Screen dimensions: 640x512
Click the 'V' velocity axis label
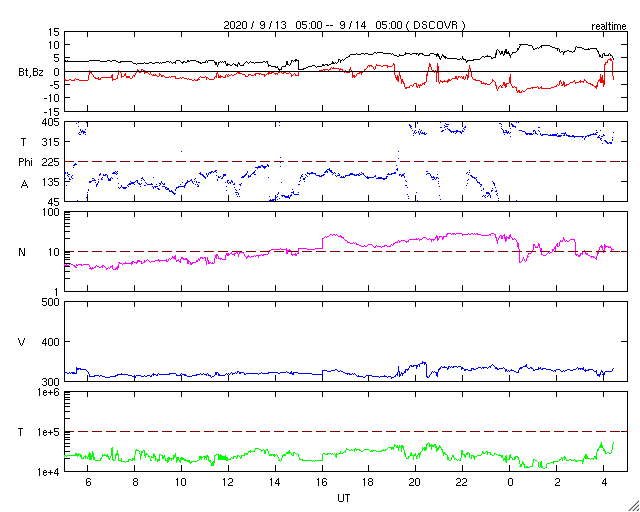[22, 342]
